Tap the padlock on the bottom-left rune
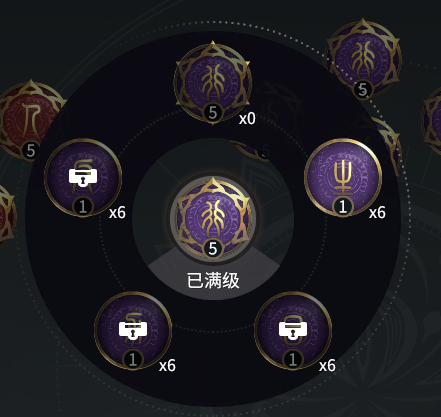 pos(133,330)
